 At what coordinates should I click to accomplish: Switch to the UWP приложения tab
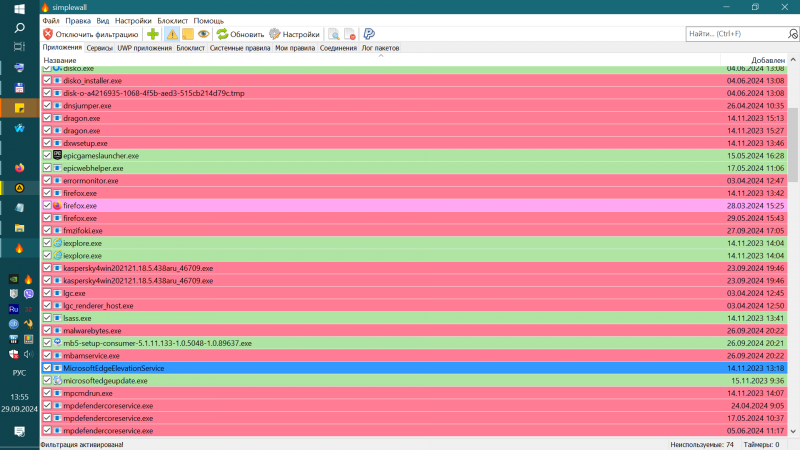[x=144, y=48]
